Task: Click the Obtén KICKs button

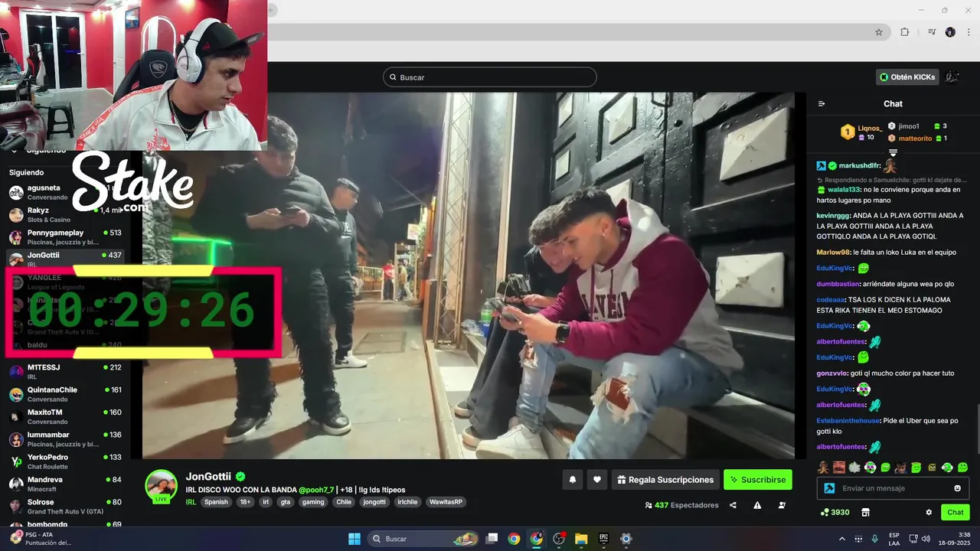Action: 907,77
